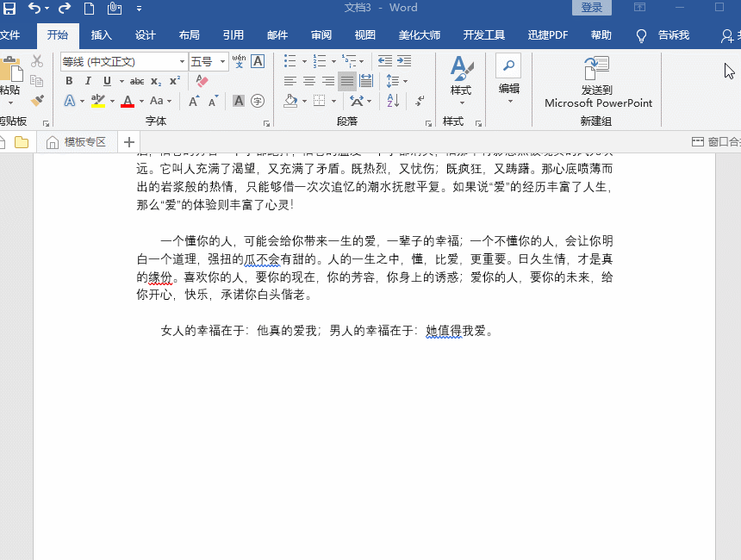Open the font name dropdown

[182, 61]
